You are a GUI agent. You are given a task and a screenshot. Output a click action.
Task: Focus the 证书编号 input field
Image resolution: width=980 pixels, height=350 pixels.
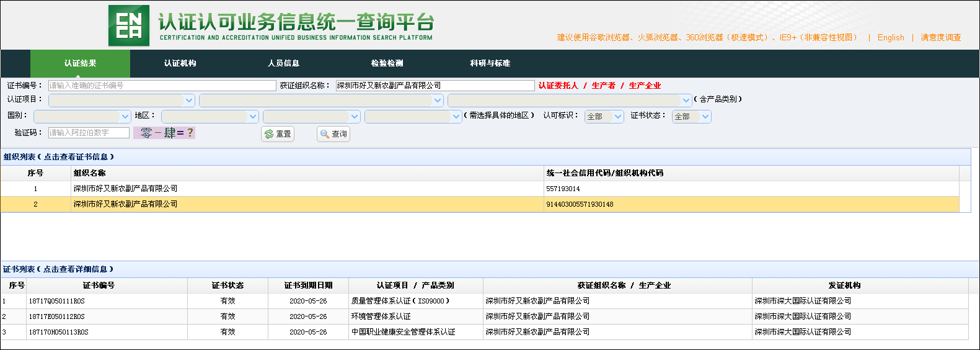[162, 86]
